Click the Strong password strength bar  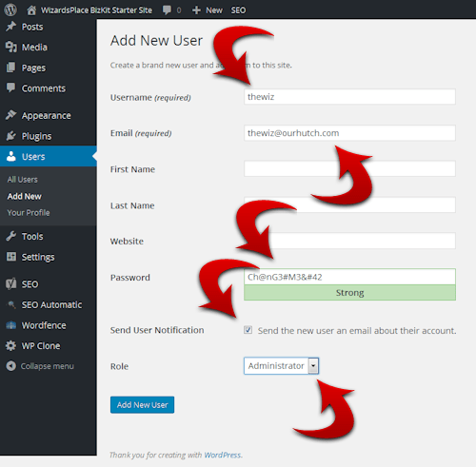coord(349,293)
